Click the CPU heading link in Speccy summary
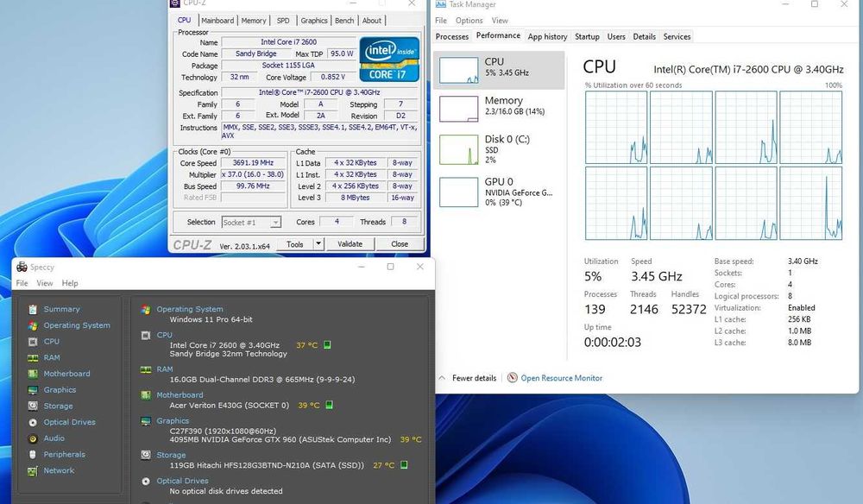The height and width of the screenshot is (504, 863). point(164,335)
